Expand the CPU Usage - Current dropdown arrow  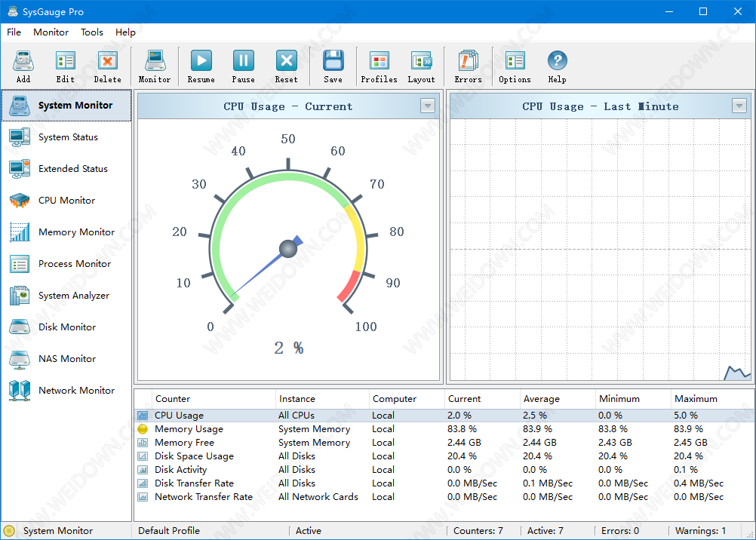point(428,106)
